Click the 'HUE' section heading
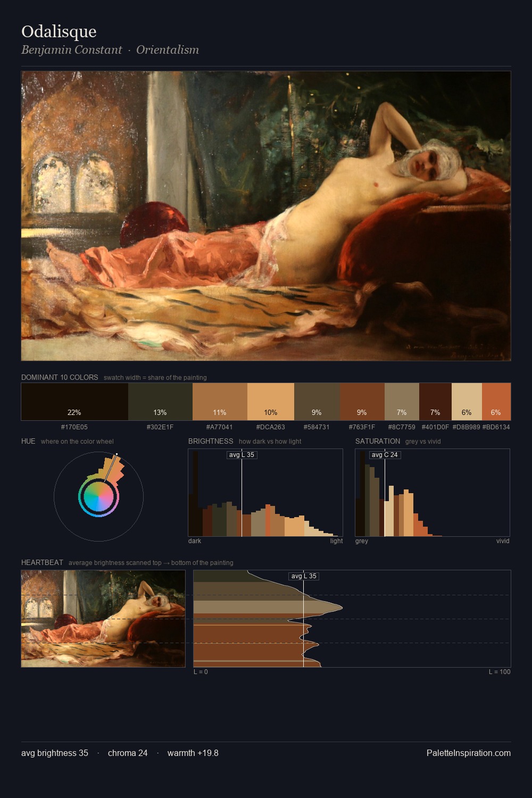The height and width of the screenshot is (798, 532). pos(28,441)
